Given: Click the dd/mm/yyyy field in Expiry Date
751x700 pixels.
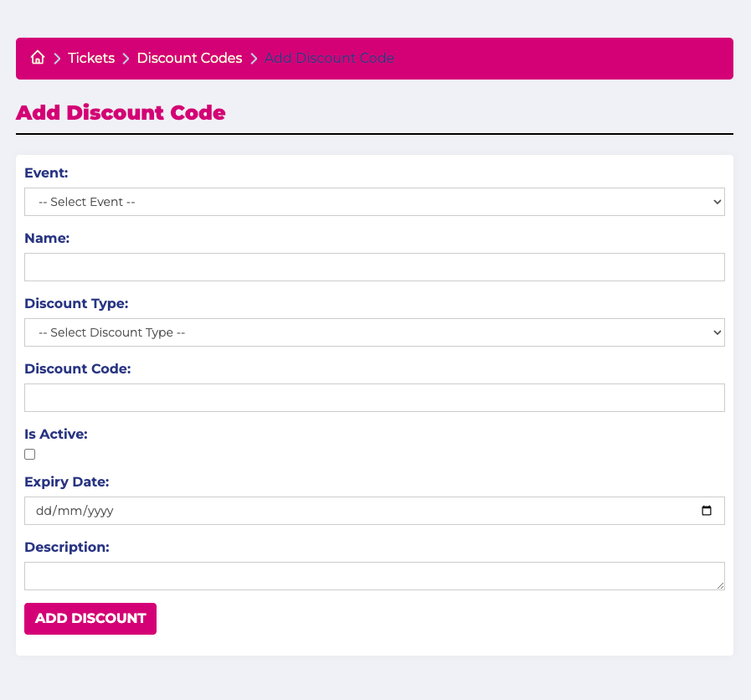Looking at the screenshot, I should coord(335,511).
